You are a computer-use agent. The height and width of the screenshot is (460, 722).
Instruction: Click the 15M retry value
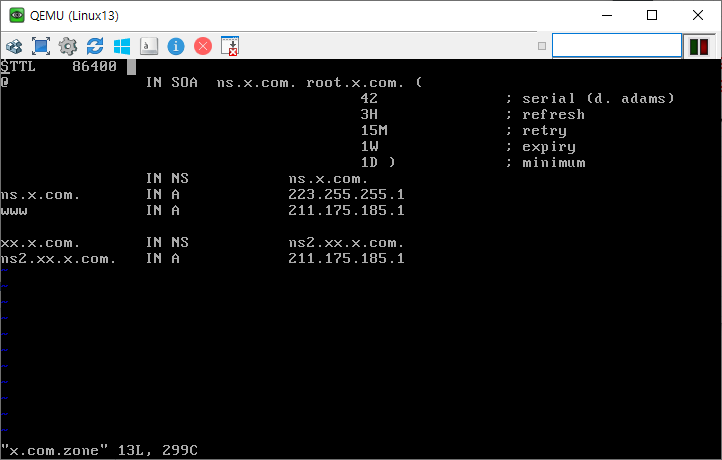click(x=374, y=130)
